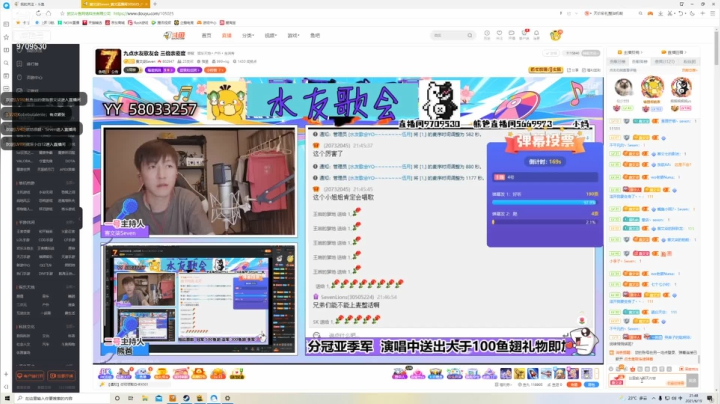Click the browser download icon in toolbar
This screenshot has width=720, height=404.
pos(660,13)
